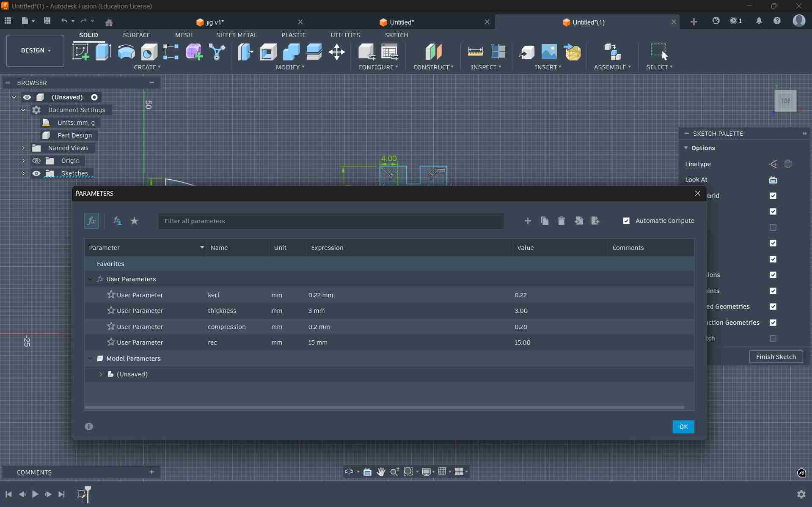Click the thickness expression 3 mm
Screen dimensions: 812x507
coord(317,311)
